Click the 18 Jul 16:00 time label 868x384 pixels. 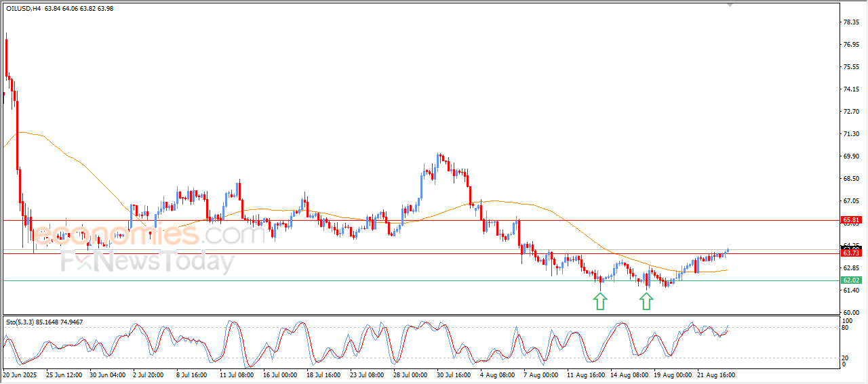pyautogui.click(x=323, y=375)
